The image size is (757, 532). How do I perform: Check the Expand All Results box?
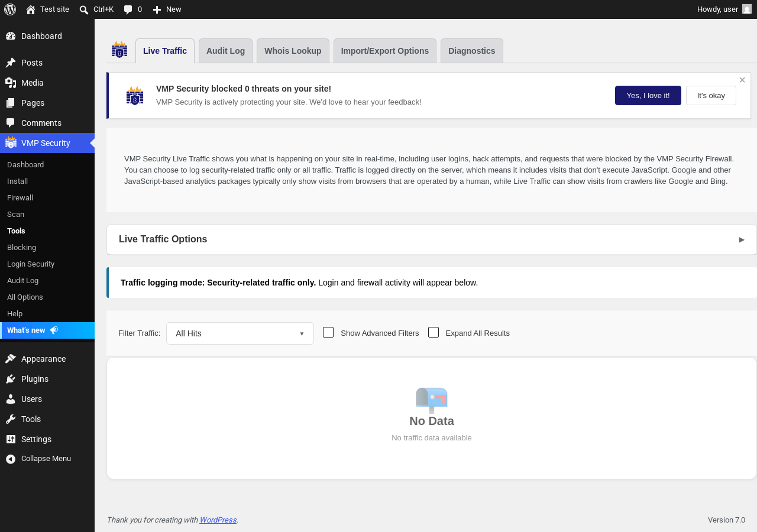[434, 332]
